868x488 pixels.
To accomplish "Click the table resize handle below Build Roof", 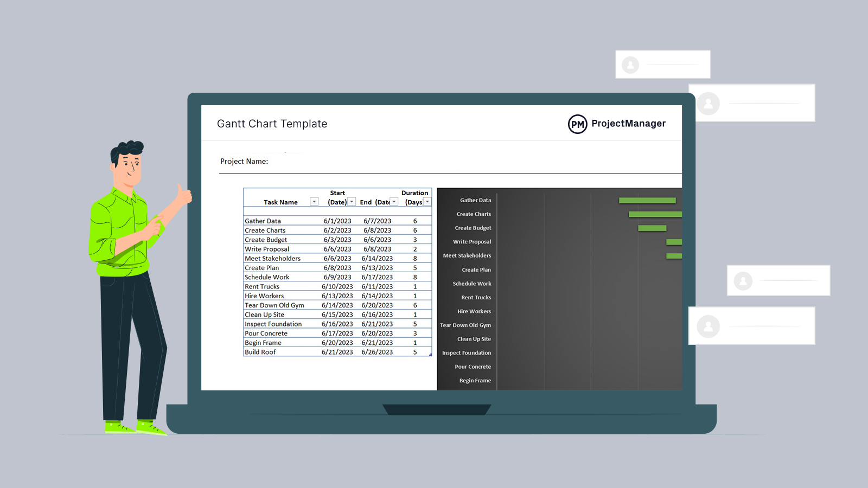I will pyautogui.click(x=430, y=355).
